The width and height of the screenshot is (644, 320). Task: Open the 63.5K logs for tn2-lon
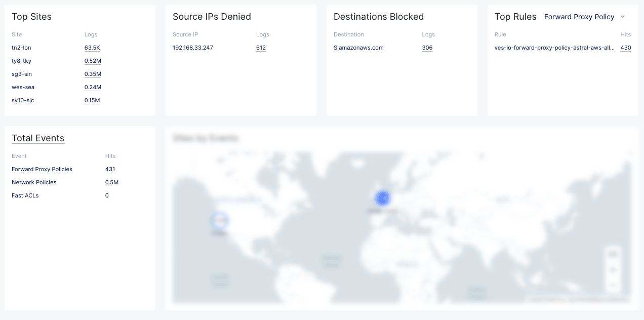(x=92, y=48)
